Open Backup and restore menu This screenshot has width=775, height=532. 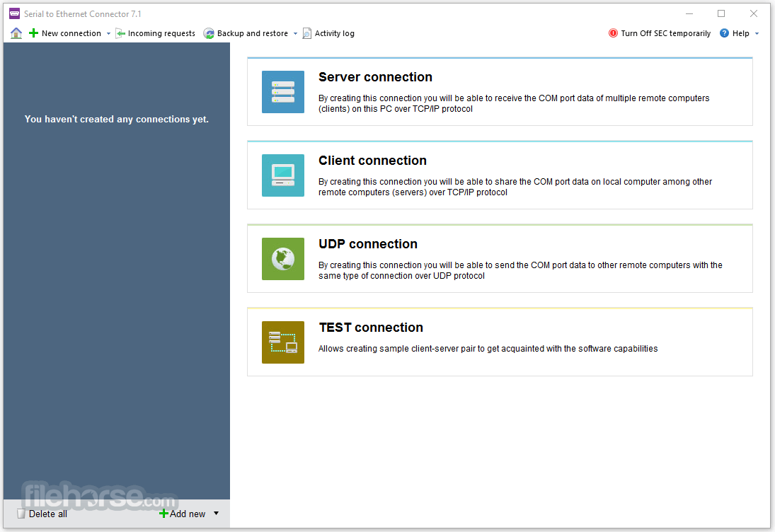coord(252,33)
